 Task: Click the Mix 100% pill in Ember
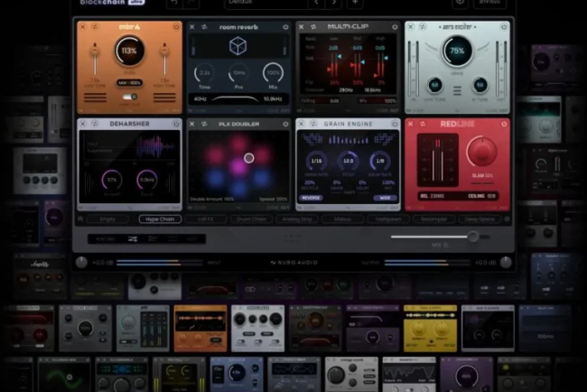pos(129,83)
